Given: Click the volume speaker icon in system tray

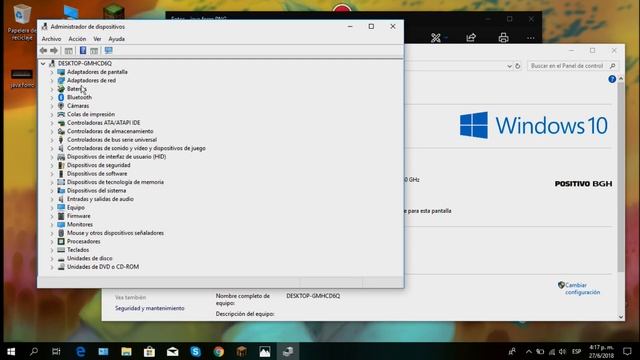Looking at the screenshot, I should [562, 351].
